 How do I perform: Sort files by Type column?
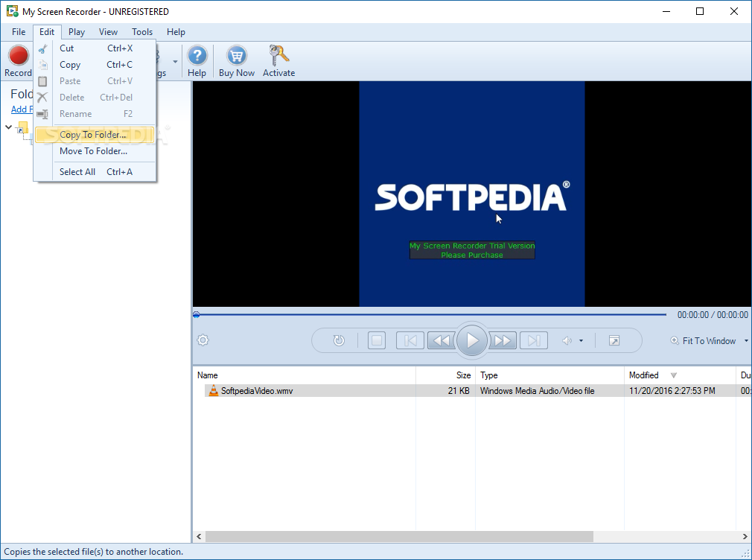(x=549, y=375)
